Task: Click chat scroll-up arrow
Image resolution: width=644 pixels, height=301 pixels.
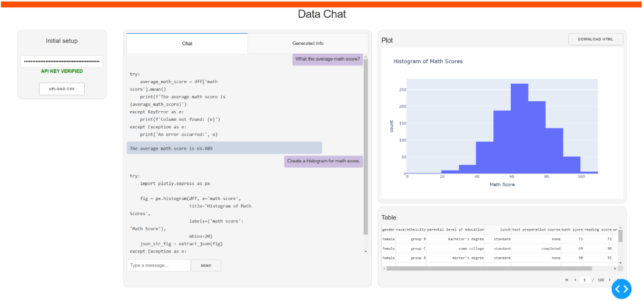Action: coord(366,56)
